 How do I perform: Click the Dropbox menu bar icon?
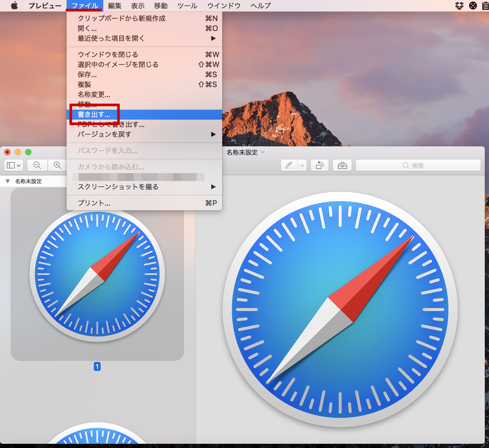pos(459,6)
